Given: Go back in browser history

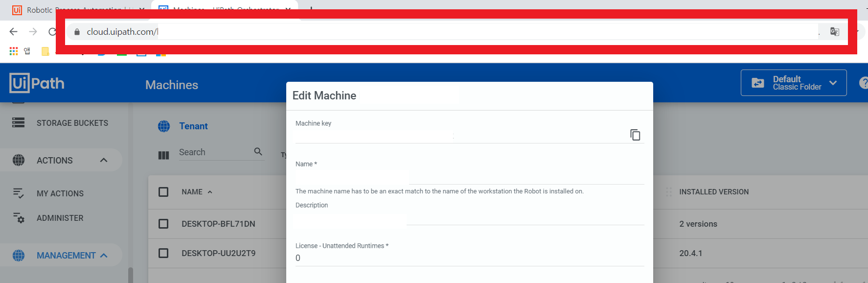Looking at the screenshot, I should coord(13,32).
